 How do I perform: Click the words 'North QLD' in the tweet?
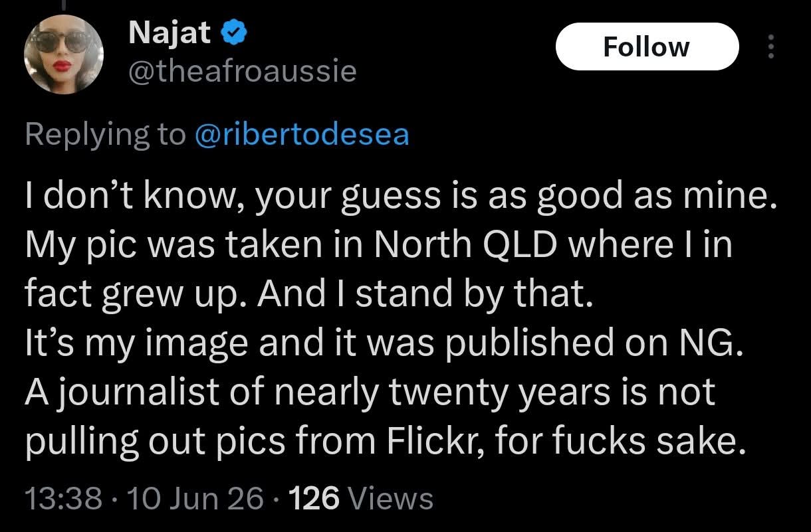[466, 245]
